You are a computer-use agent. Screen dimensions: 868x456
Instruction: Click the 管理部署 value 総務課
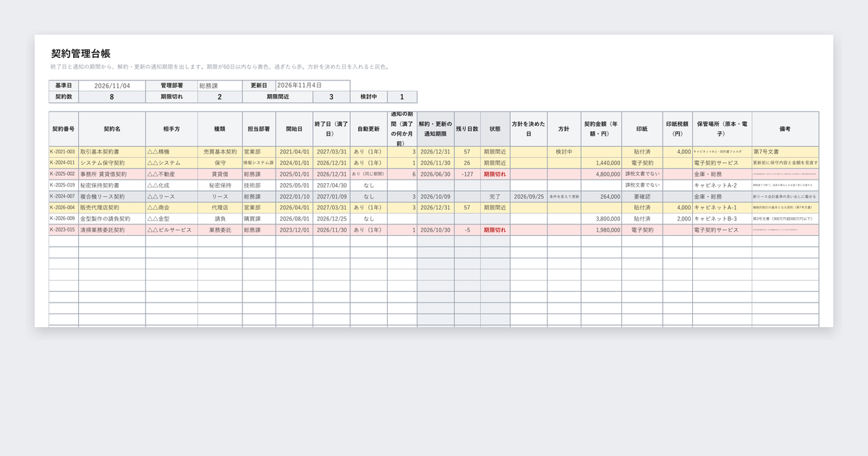(218, 85)
